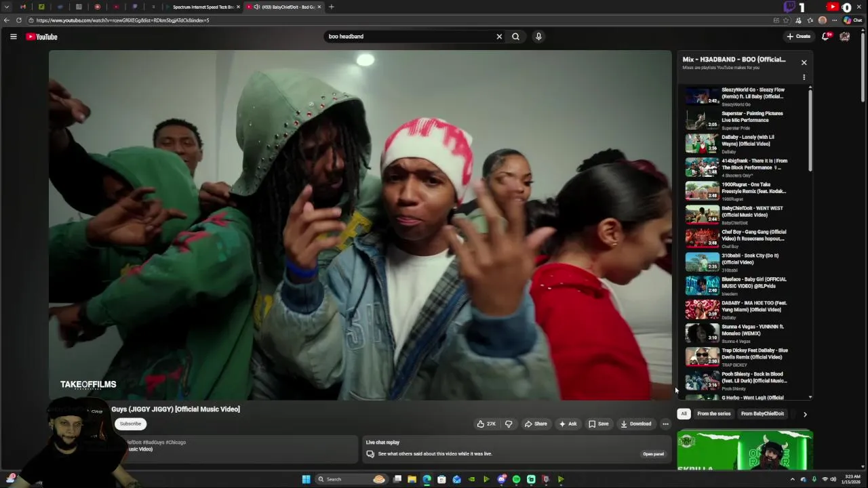Screen dimensions: 868x488
Task: Click the browser address bar URL
Action: [122, 20]
